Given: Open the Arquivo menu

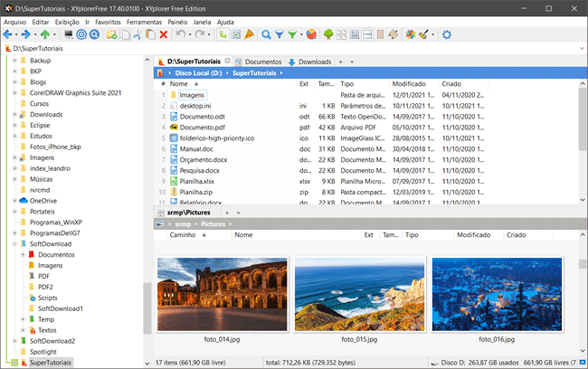Looking at the screenshot, I should (15, 22).
